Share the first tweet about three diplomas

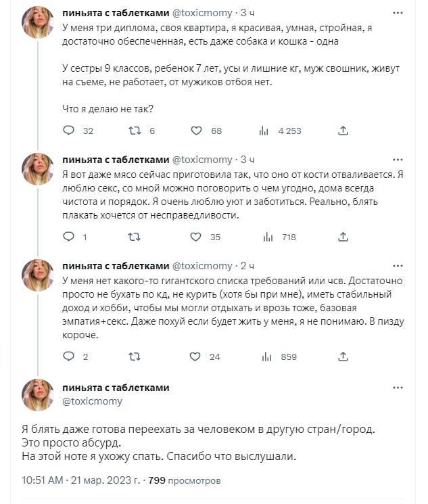tap(343, 131)
